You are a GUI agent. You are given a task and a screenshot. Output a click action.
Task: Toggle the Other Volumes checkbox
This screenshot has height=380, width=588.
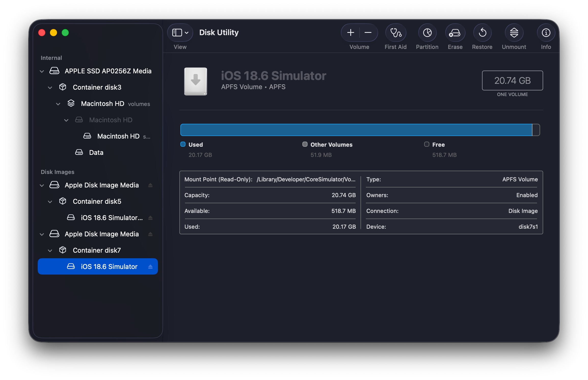pos(304,144)
